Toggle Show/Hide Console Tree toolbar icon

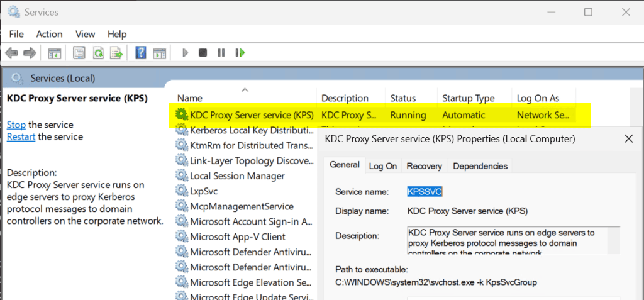pyautogui.click(x=55, y=53)
